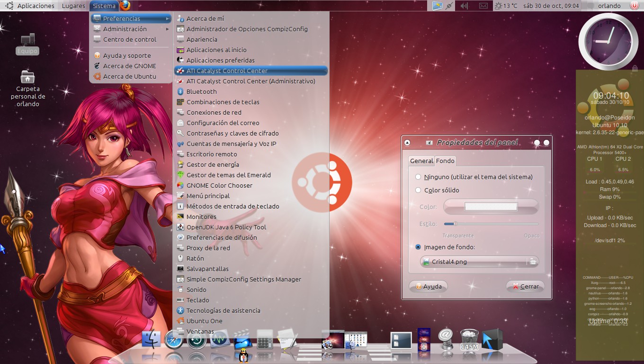644x364 pixels.
Task: Click the Cerrar button
Action: pyautogui.click(x=525, y=286)
